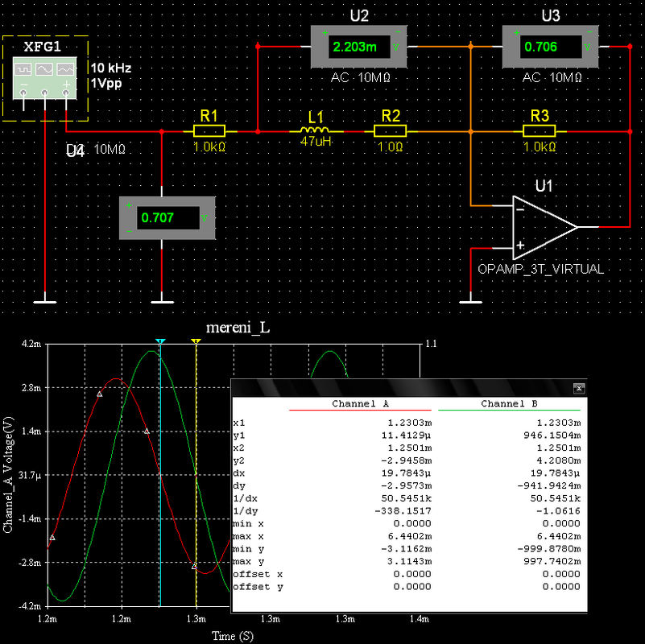
Task: Click the square wave icon on XFG1
Action: 23,69
